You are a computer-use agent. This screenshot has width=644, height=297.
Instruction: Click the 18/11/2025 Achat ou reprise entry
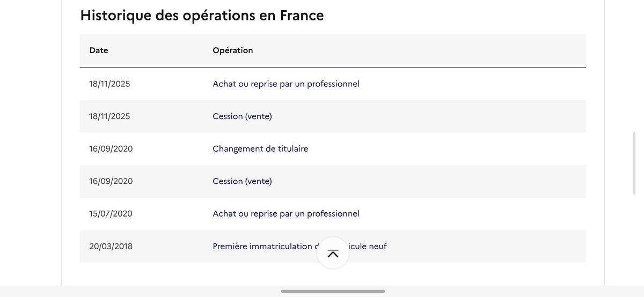286,84
